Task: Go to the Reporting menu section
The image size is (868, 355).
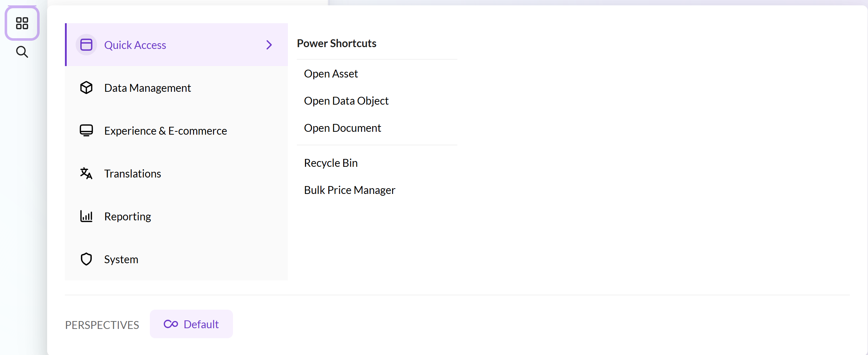Action: (x=127, y=216)
